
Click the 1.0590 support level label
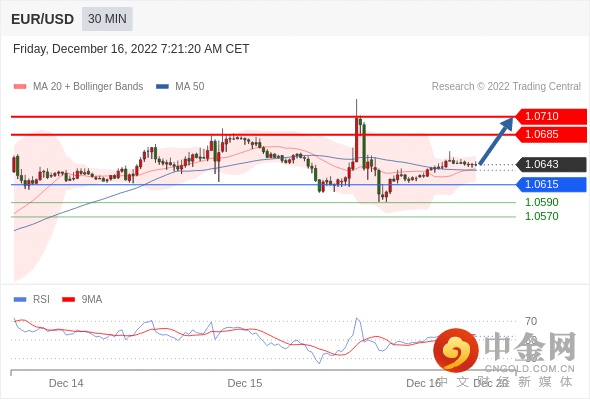[x=542, y=202]
